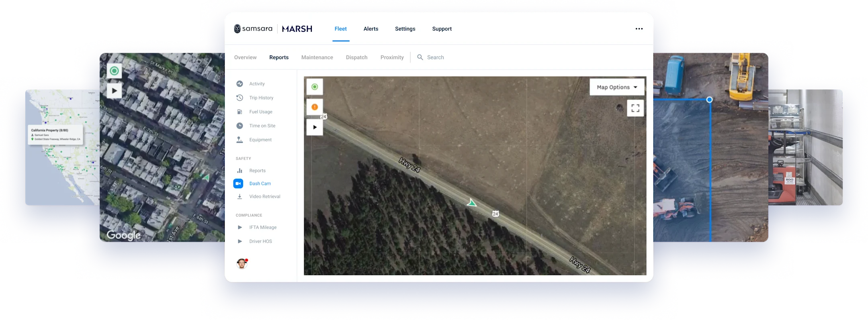Toggle green live button in city satellite card
Screen dimensions: 868x320
pyautogui.click(x=115, y=71)
